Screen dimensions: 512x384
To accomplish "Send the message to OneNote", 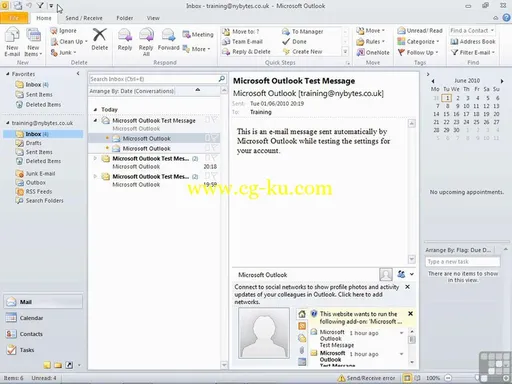I will 373,52.
